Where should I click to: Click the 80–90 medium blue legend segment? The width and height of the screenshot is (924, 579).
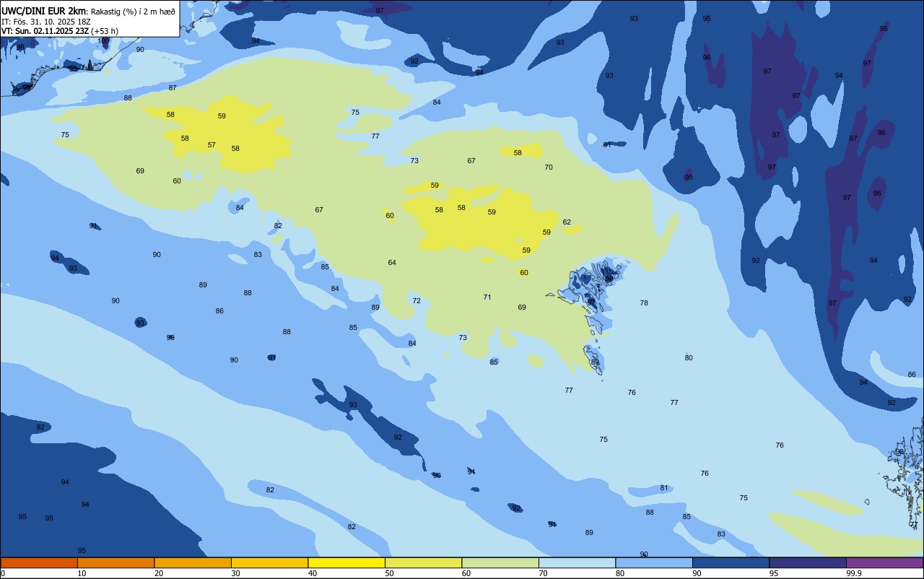point(654,562)
